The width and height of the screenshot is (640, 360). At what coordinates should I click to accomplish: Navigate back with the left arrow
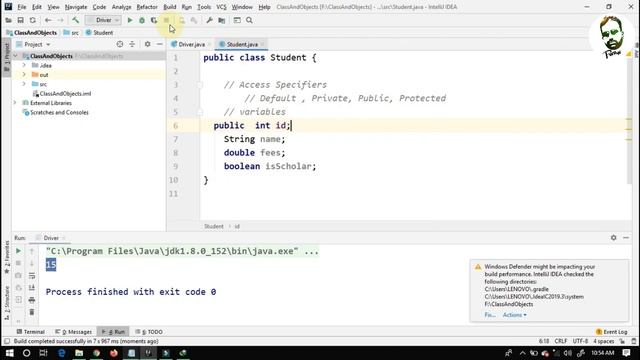(x=48, y=20)
